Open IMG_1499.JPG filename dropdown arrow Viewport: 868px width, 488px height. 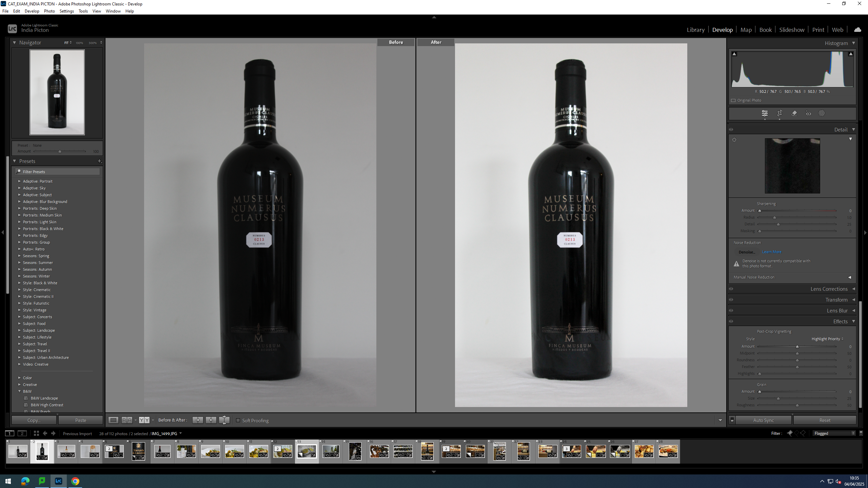click(x=180, y=433)
